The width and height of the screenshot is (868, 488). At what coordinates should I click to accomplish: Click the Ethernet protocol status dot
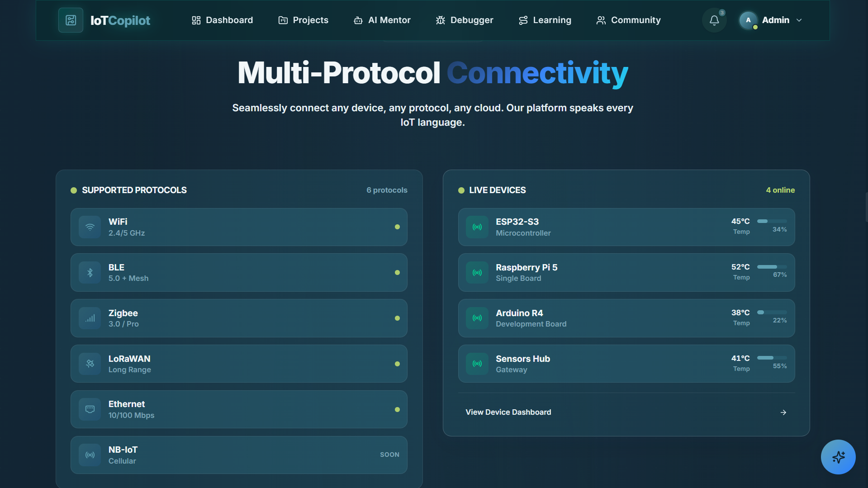pos(397,409)
